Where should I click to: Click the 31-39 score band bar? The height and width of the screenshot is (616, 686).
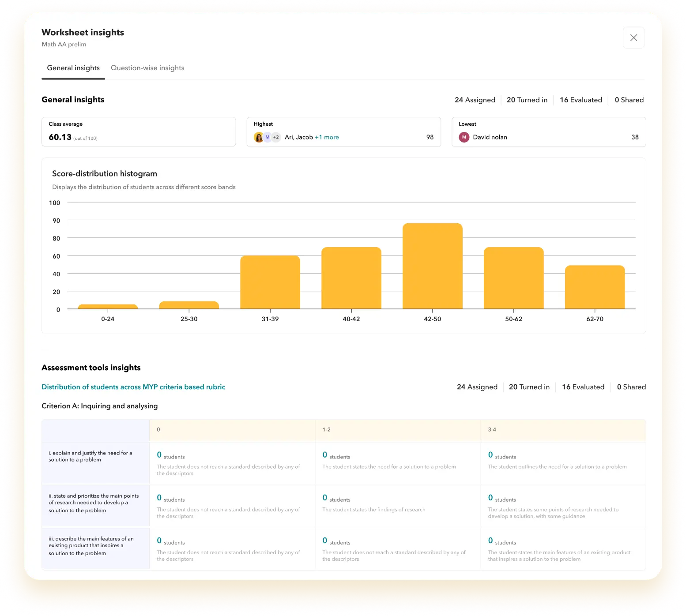(270, 282)
